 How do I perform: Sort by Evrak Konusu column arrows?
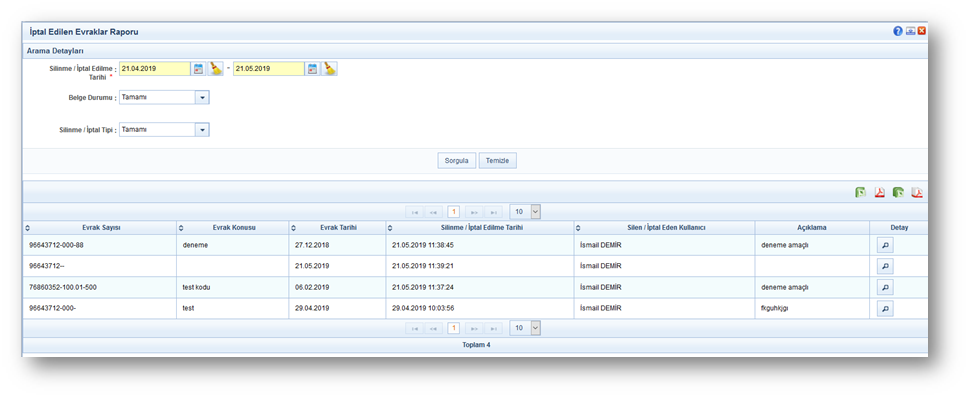[181, 228]
